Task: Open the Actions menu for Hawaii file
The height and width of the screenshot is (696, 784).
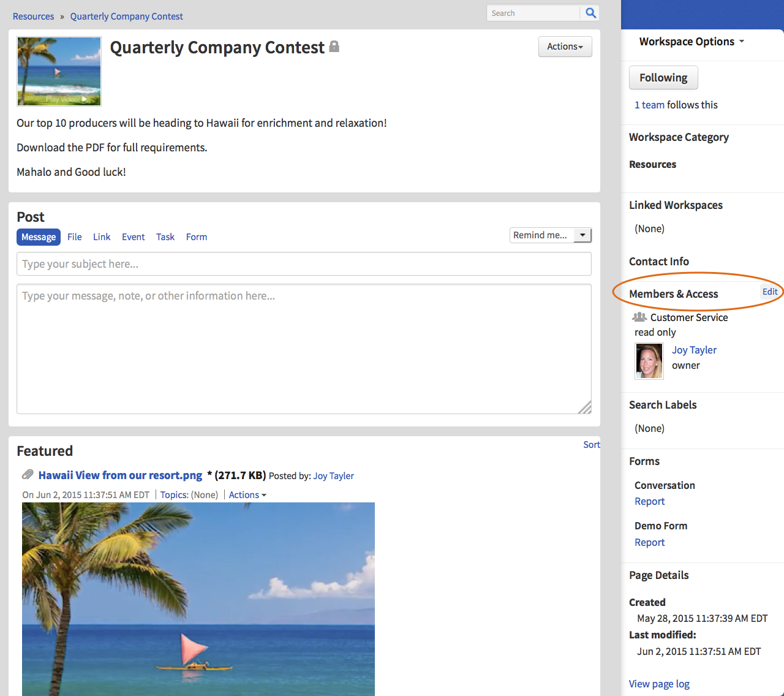Action: (x=247, y=495)
